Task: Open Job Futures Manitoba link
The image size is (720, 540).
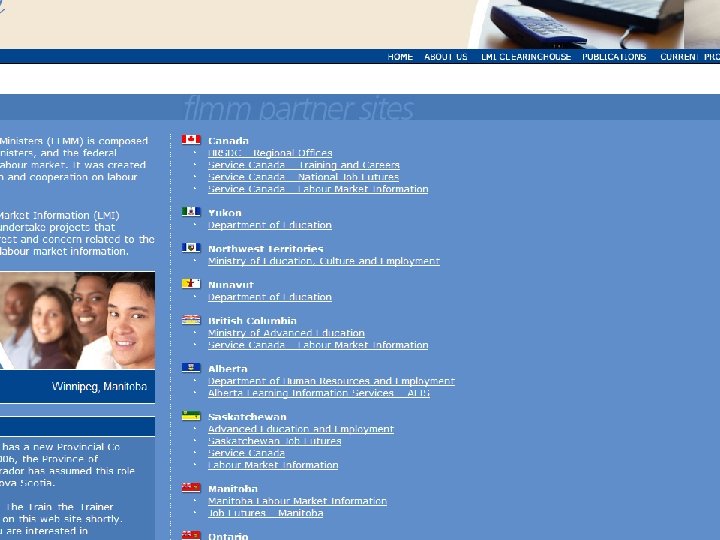Action: coord(266,513)
